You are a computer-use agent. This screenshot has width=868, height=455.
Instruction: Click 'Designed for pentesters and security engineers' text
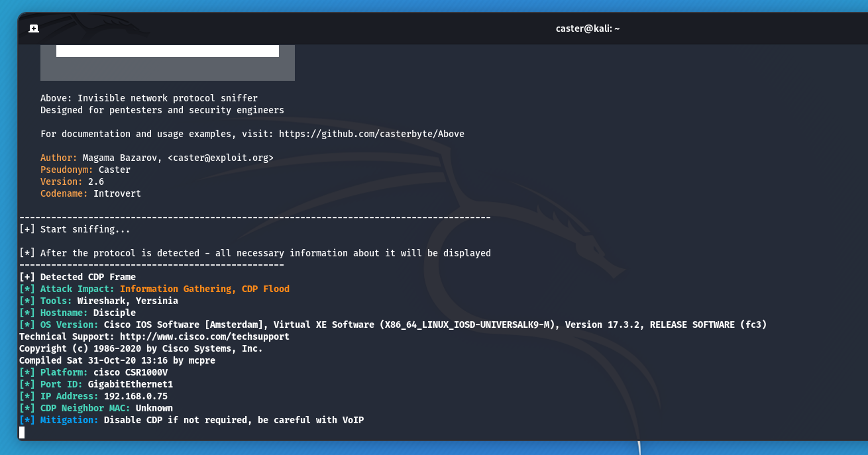click(162, 110)
